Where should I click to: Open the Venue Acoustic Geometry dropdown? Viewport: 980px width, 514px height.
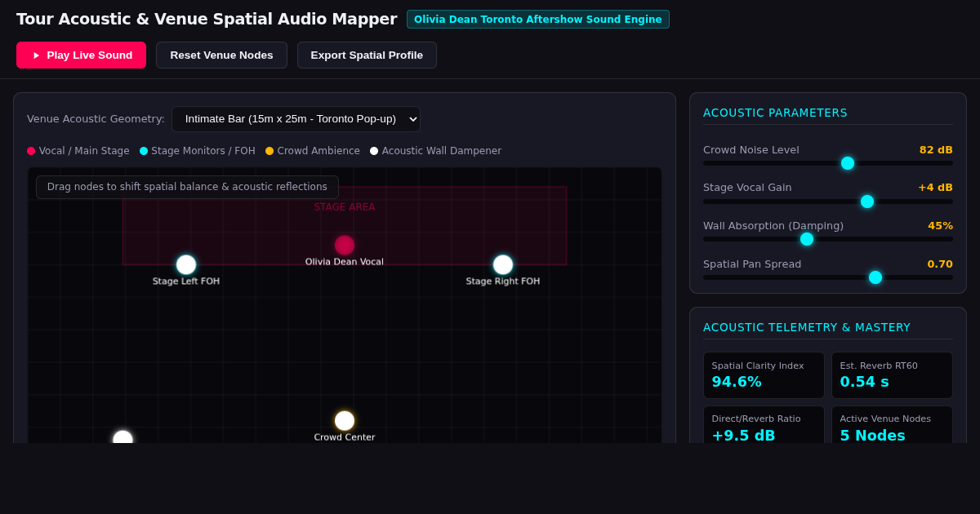296,119
